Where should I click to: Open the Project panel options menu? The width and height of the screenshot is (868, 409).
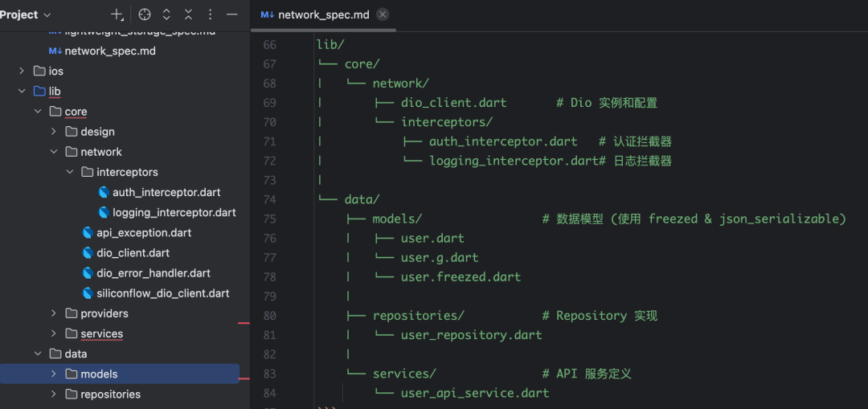coord(210,15)
